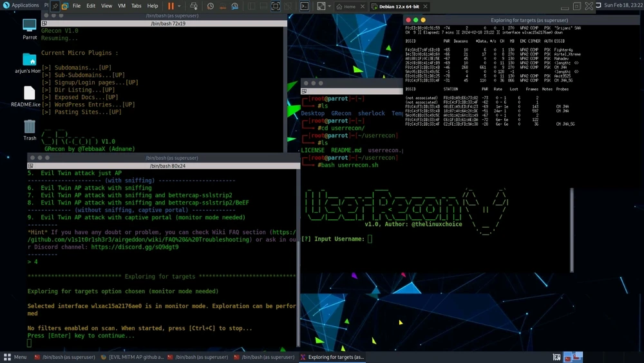Open the VMware Help menu
644x363 pixels.
(153, 6)
